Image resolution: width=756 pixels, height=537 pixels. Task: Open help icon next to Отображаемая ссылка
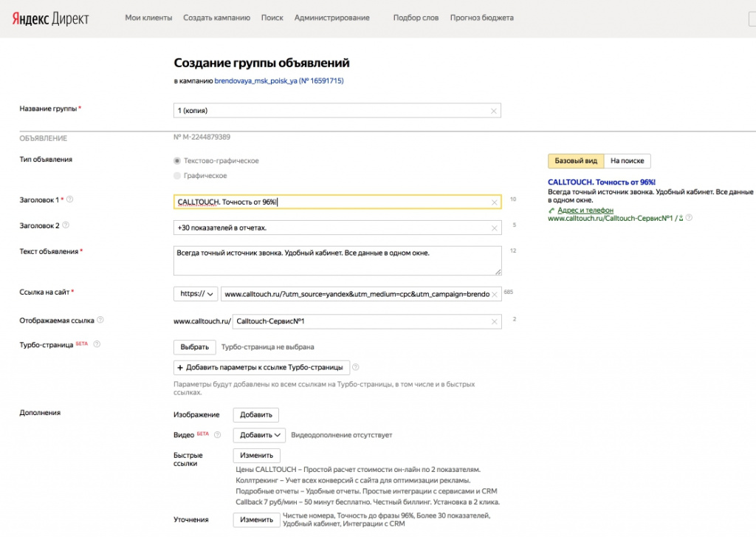pyautogui.click(x=100, y=319)
